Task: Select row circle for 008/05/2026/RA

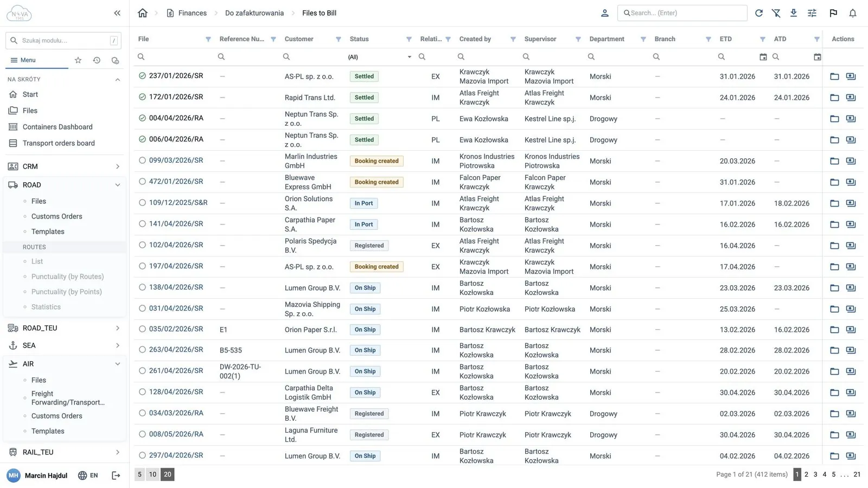Action: [x=142, y=434]
